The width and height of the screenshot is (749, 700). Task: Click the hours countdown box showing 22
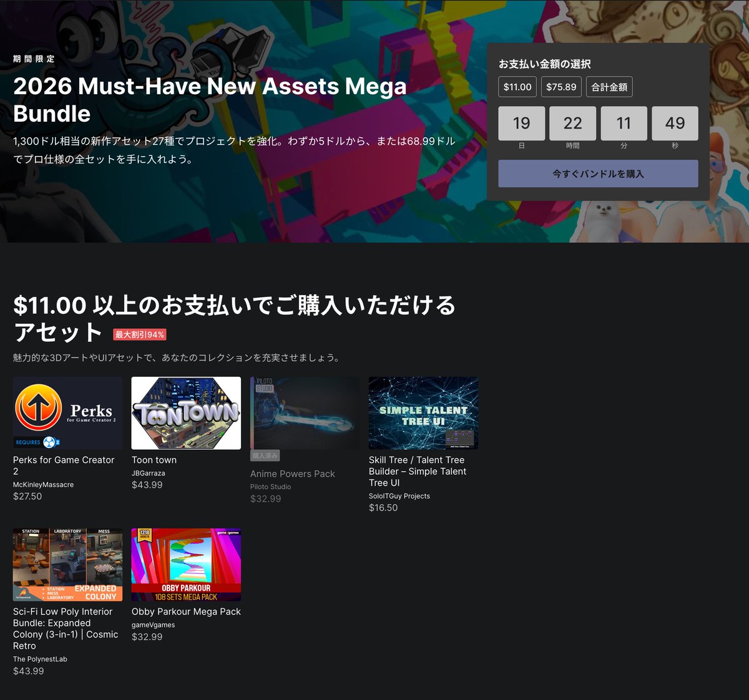(573, 123)
